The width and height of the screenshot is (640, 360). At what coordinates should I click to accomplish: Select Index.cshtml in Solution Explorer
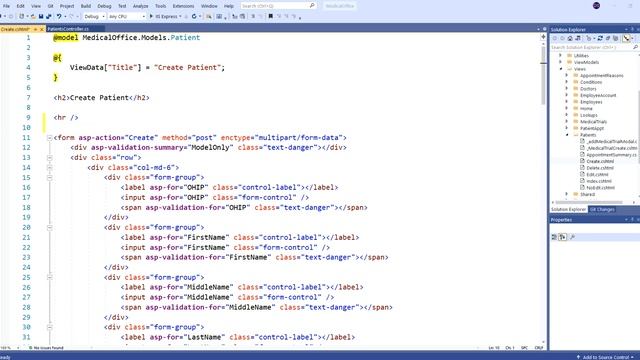click(599, 181)
